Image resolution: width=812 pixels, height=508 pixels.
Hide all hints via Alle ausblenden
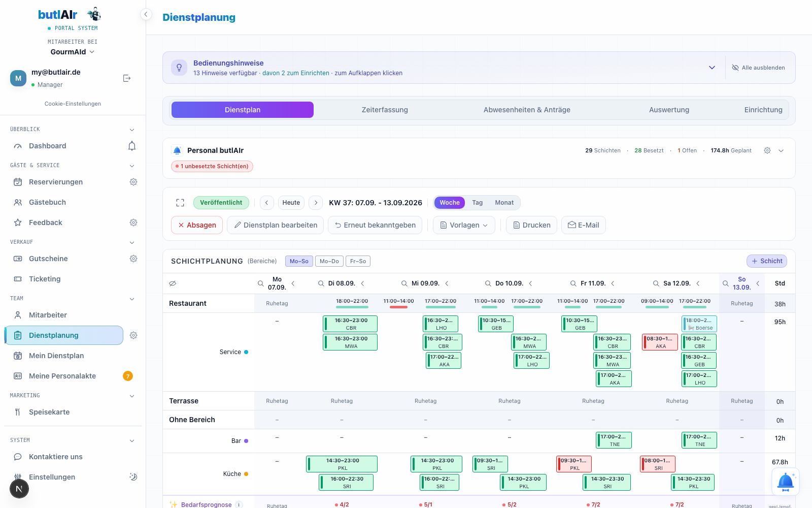click(x=758, y=68)
